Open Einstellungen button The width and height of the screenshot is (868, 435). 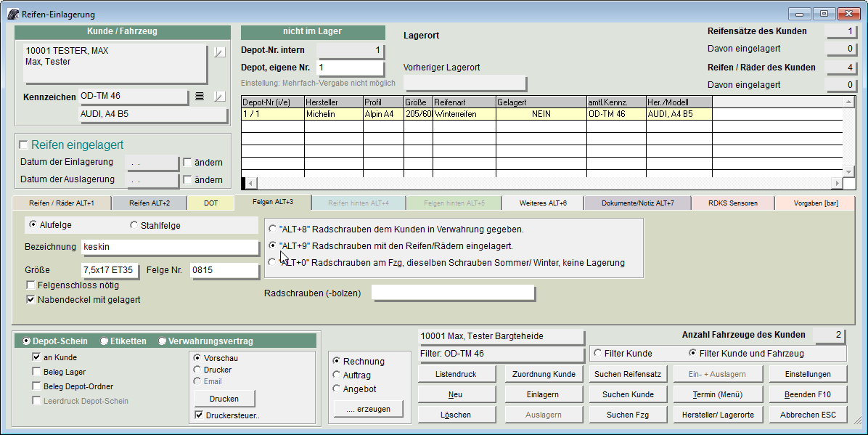tap(808, 374)
